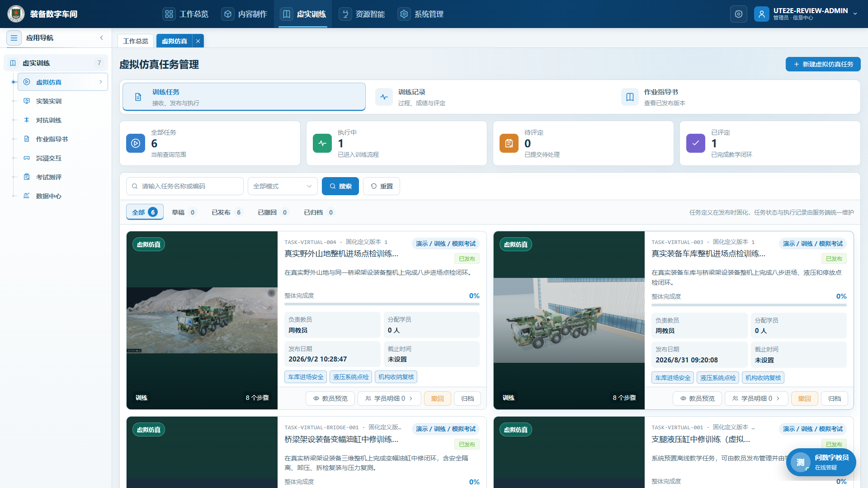Click the 虚拟仿真 sidebar play icon
Screen dimensions: 868x488
[x=27, y=82]
